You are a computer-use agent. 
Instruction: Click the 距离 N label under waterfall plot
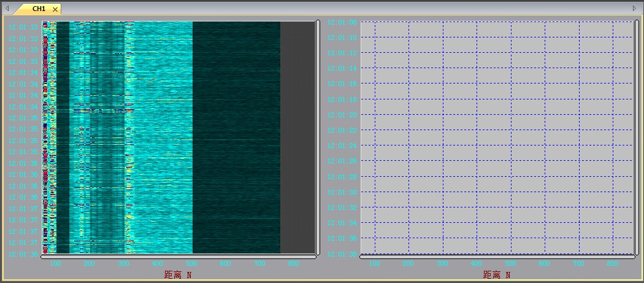[x=178, y=274]
